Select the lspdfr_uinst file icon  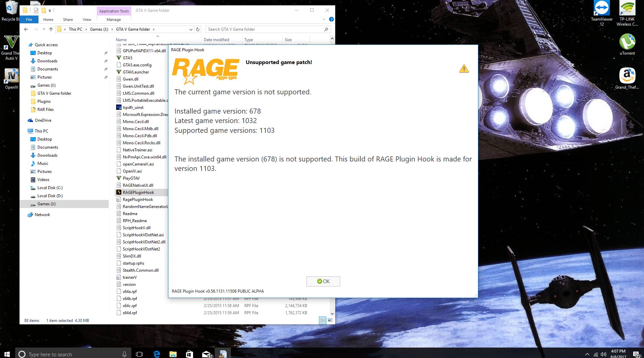(119, 107)
